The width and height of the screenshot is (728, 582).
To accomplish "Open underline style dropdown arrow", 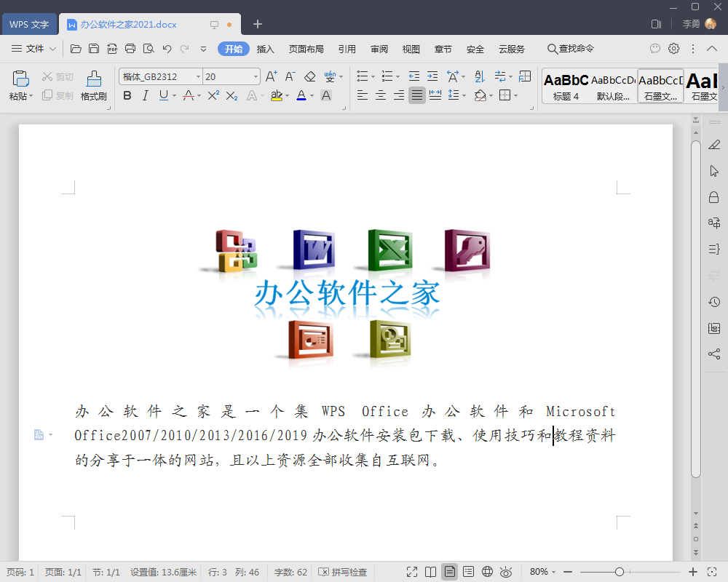I will coord(175,95).
